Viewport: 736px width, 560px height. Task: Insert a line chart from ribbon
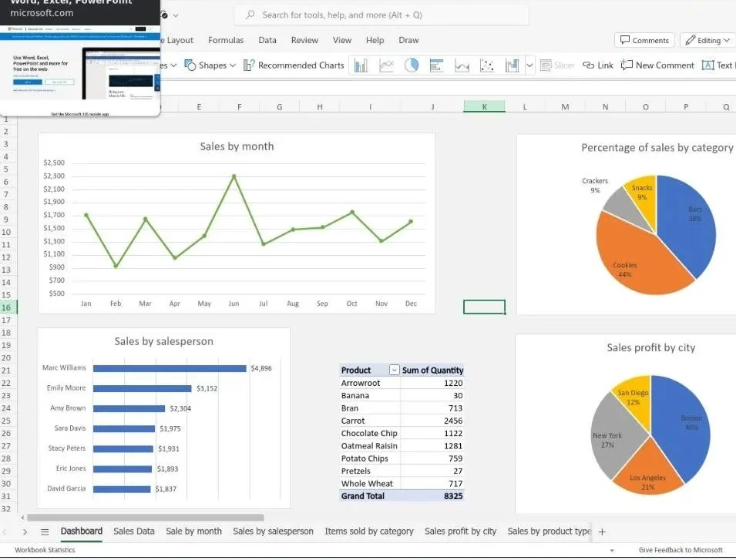pyautogui.click(x=386, y=65)
